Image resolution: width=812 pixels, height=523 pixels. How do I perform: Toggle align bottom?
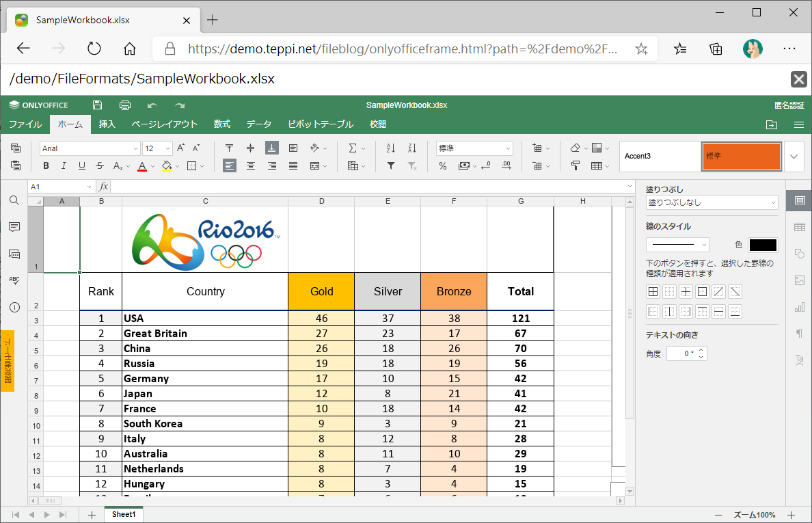point(272,148)
